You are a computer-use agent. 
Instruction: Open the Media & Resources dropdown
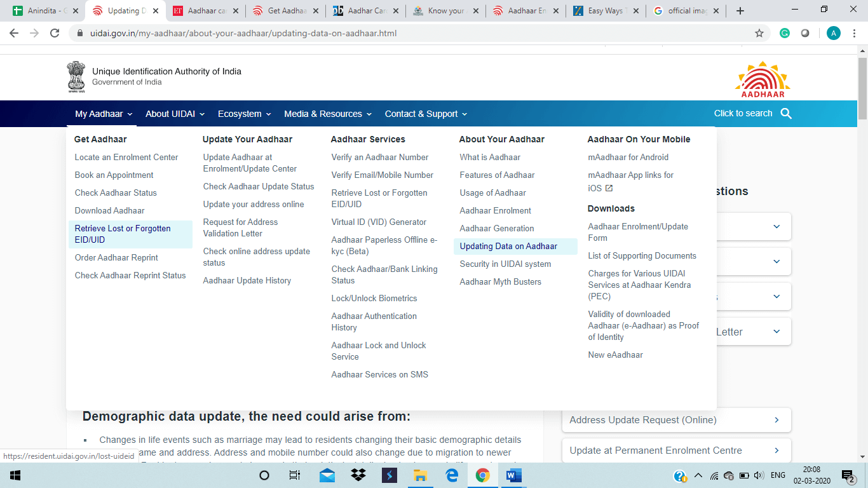pos(327,114)
